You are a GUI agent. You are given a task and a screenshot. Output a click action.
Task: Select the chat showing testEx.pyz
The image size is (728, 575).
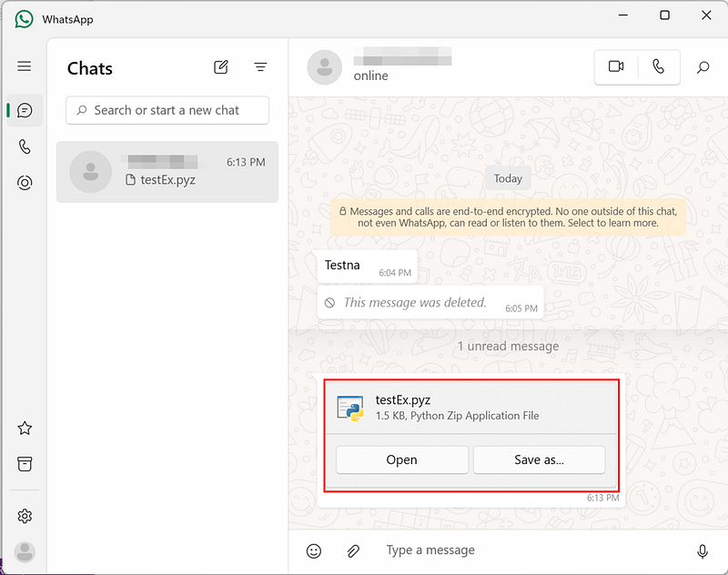[167, 172]
